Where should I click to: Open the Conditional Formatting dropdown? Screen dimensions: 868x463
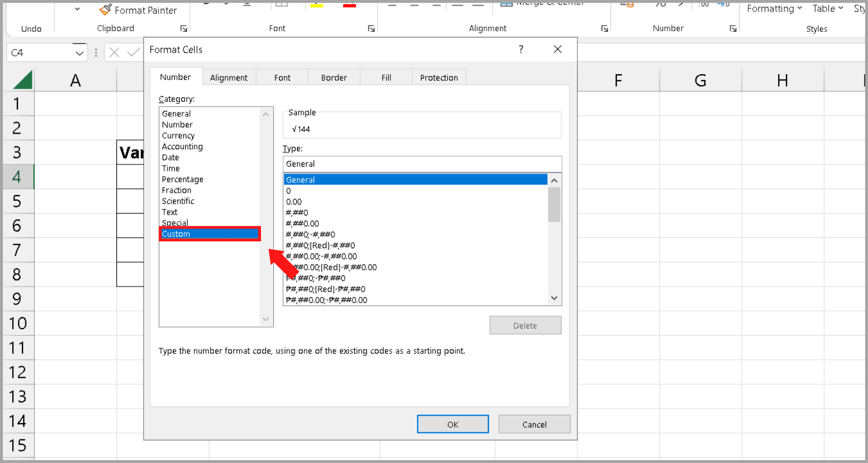coord(774,9)
